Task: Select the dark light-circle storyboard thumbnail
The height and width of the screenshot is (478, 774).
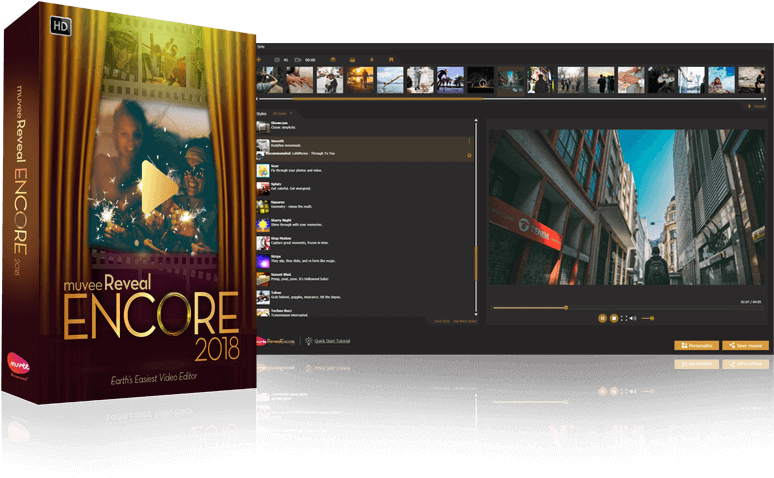Action: pos(481,80)
